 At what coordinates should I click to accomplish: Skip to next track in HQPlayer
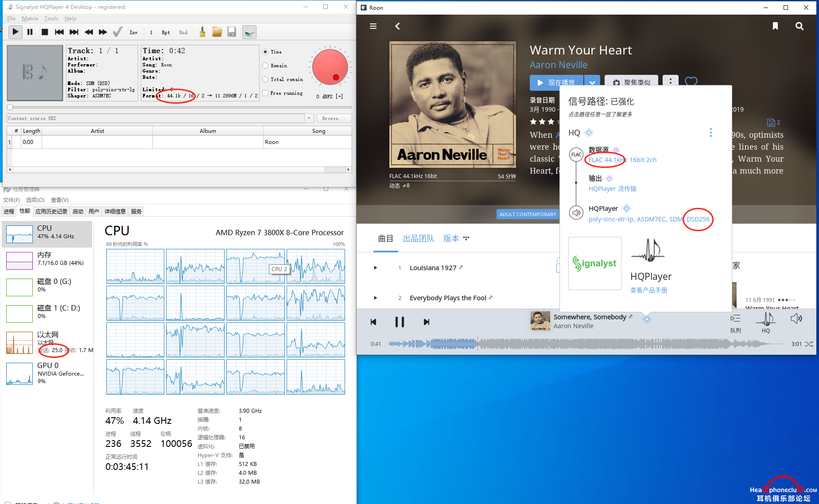click(x=74, y=32)
